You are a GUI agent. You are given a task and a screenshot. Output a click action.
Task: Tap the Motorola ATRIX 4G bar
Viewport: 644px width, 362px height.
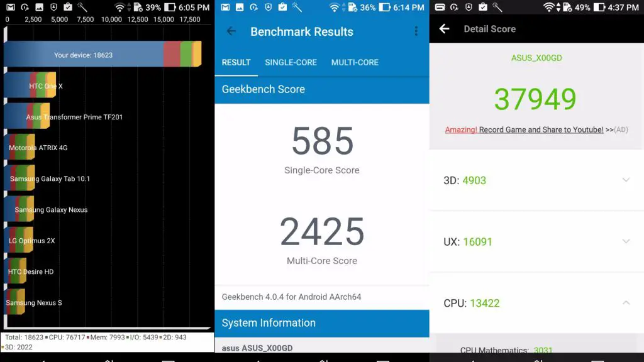click(19, 148)
